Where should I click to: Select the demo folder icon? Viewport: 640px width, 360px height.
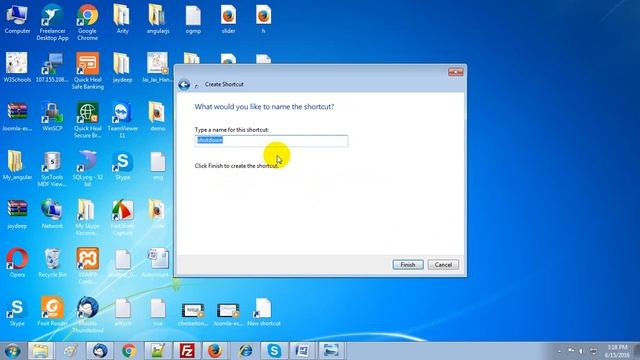click(x=158, y=117)
